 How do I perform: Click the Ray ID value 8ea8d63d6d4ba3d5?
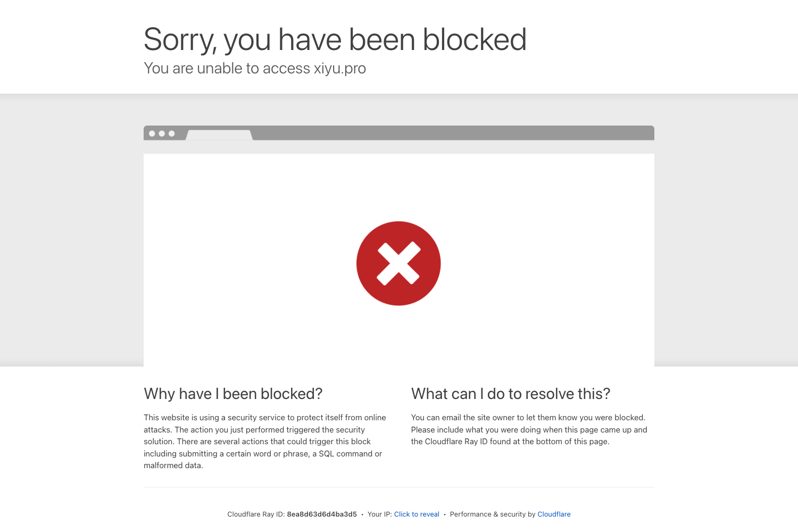tap(322, 514)
